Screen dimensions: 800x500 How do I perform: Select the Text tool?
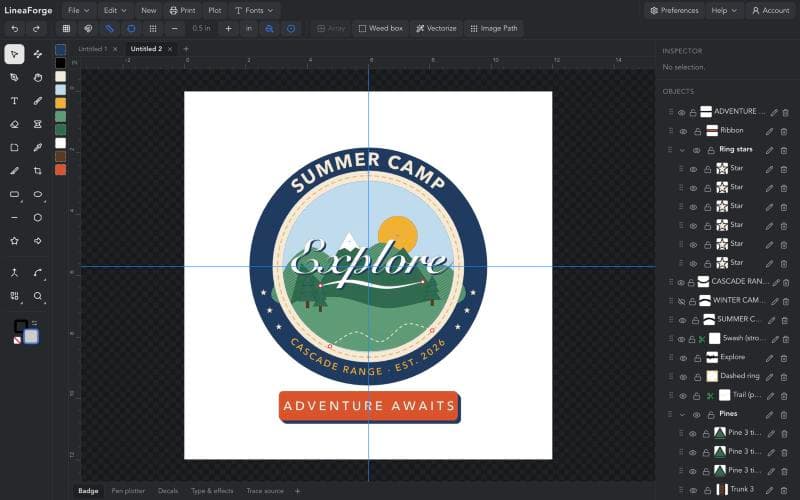14,101
